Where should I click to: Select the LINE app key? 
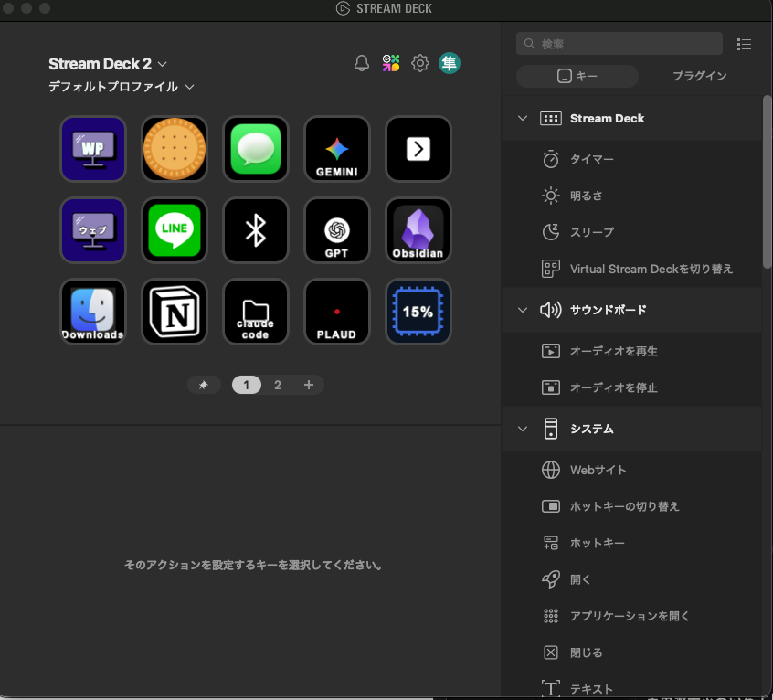click(x=175, y=230)
